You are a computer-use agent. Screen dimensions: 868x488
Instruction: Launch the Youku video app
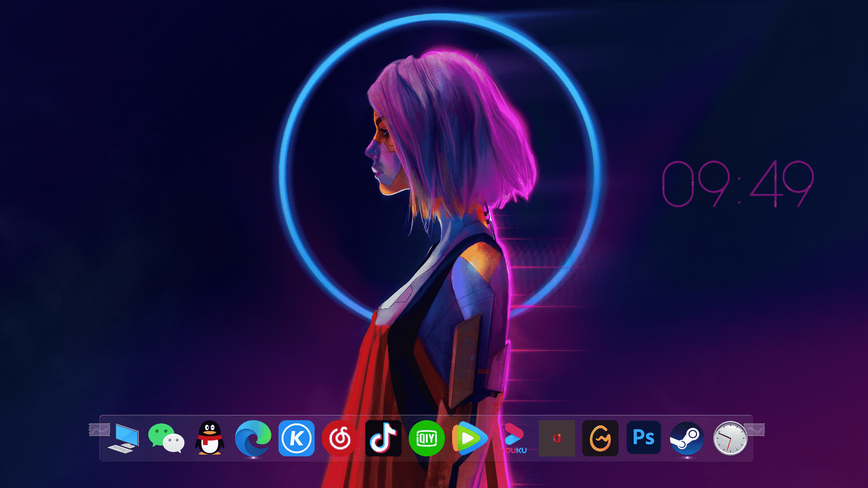click(514, 439)
